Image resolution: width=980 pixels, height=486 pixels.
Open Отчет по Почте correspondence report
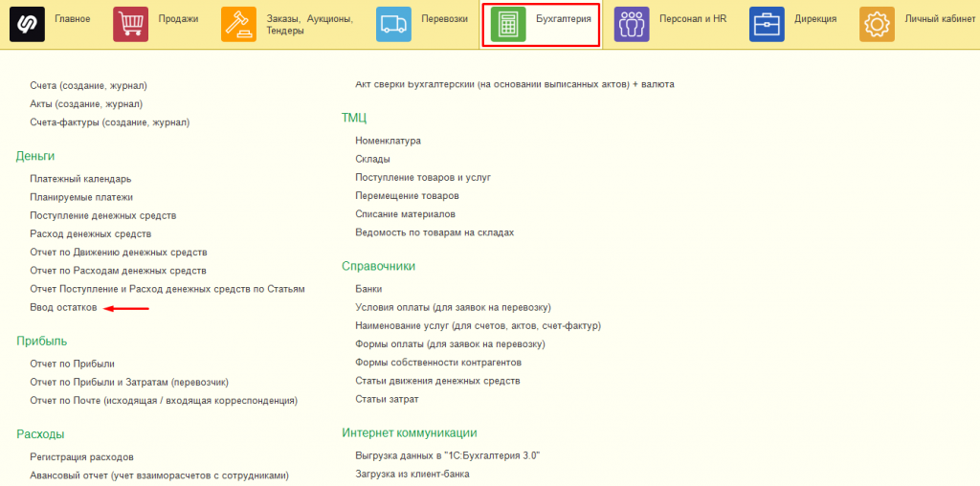coord(164,401)
